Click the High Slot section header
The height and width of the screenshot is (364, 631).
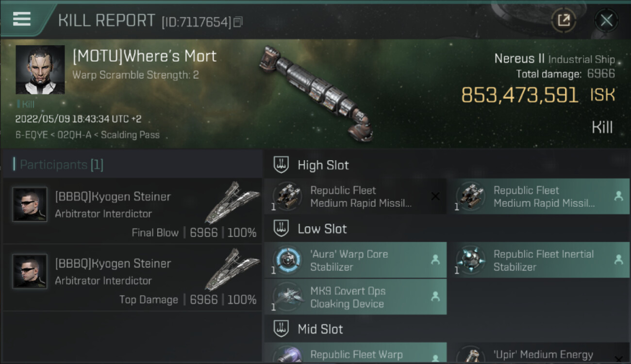coord(323,165)
